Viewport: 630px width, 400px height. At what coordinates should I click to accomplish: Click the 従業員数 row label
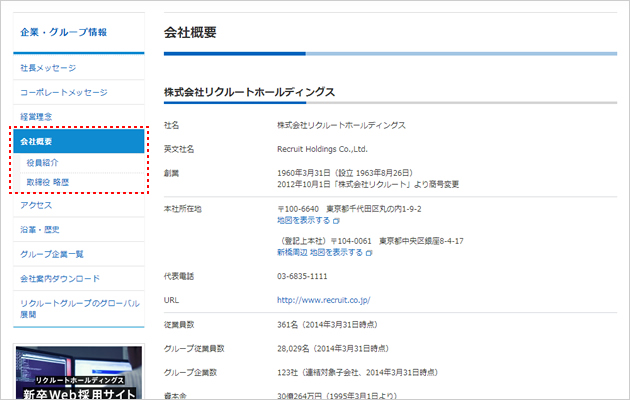tap(179, 324)
